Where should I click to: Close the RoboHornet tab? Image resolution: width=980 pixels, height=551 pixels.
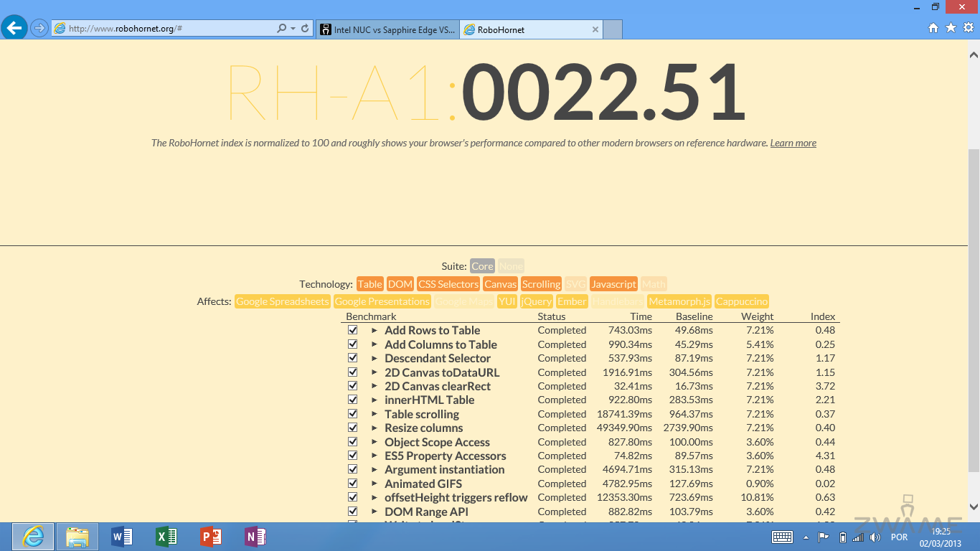[x=595, y=29]
